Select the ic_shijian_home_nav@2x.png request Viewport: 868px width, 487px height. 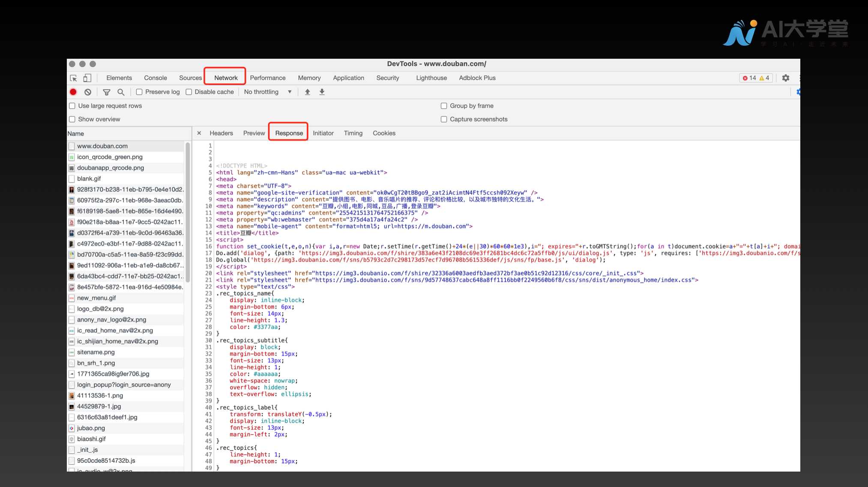tap(126, 341)
